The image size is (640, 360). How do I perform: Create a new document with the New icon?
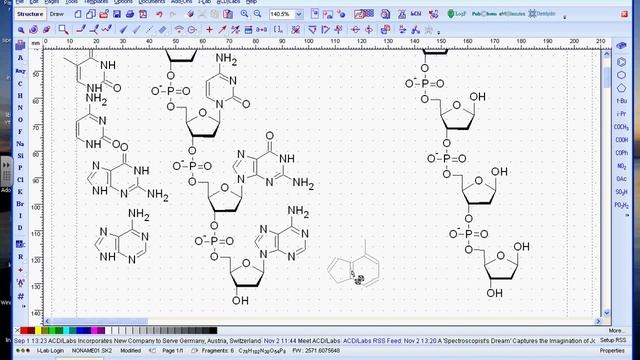click(x=78, y=14)
